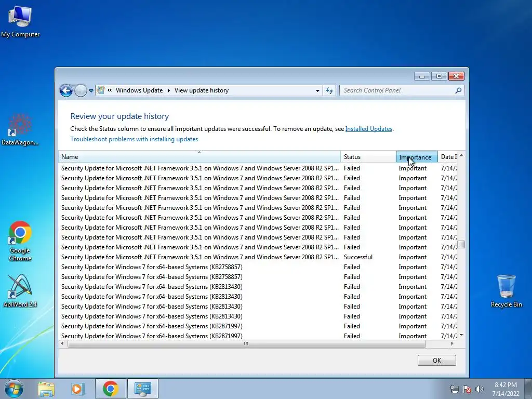Expand the address bar history dropdown
This screenshot has width=532, height=399.
pos(317,90)
